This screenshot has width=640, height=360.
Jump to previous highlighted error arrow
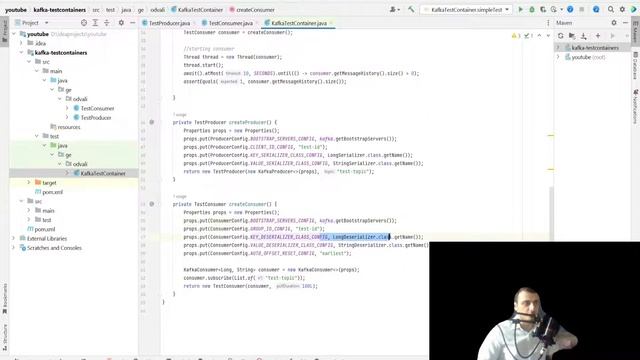pyautogui.click(x=539, y=36)
